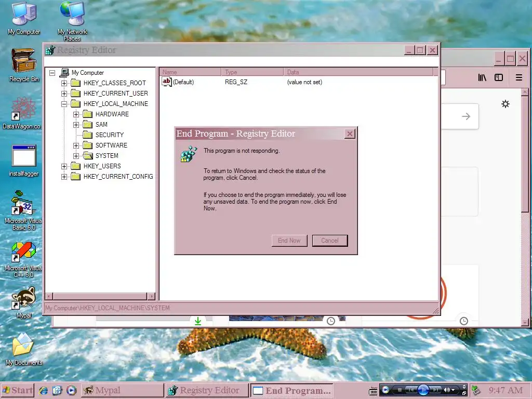
Task: Close the End Program dialog
Action: tap(350, 134)
